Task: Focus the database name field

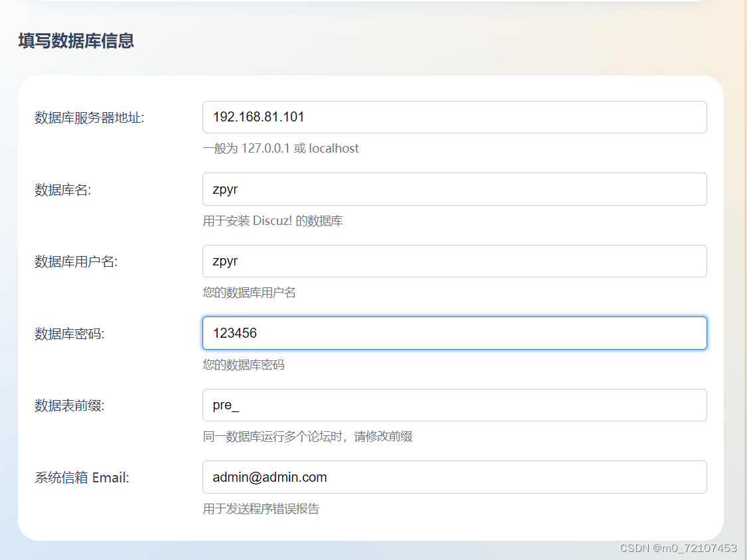Action: (x=454, y=189)
